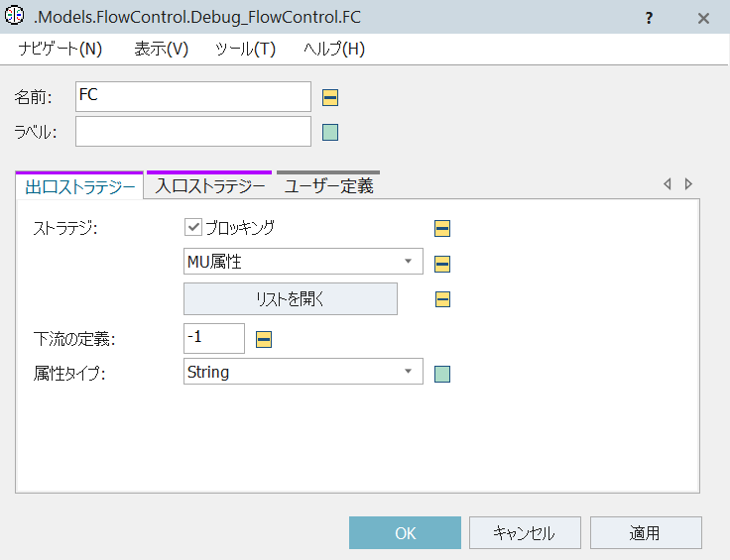Click the ラベル: label text
Image resolution: width=730 pixels, height=560 pixels.
[36, 133]
